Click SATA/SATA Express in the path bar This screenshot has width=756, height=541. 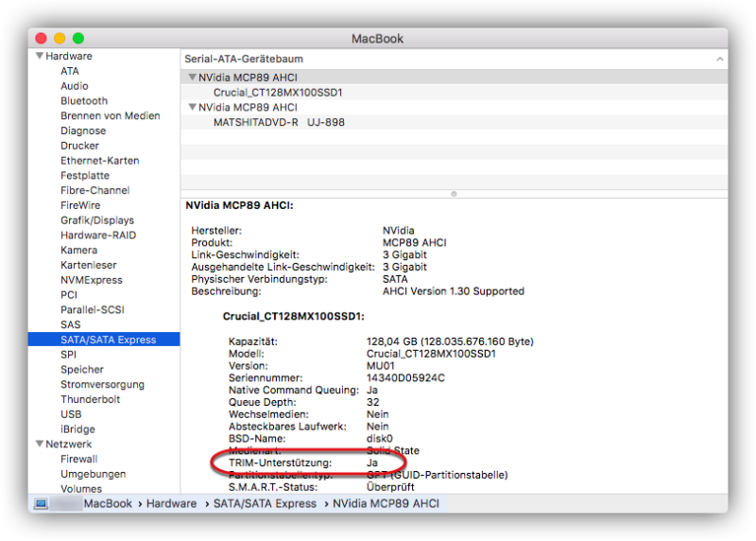coord(265,504)
